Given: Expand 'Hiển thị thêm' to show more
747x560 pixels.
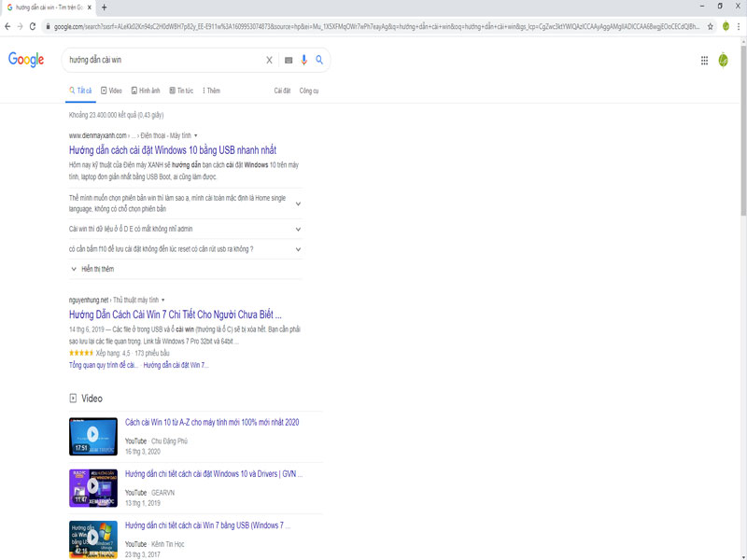Looking at the screenshot, I should [92, 269].
